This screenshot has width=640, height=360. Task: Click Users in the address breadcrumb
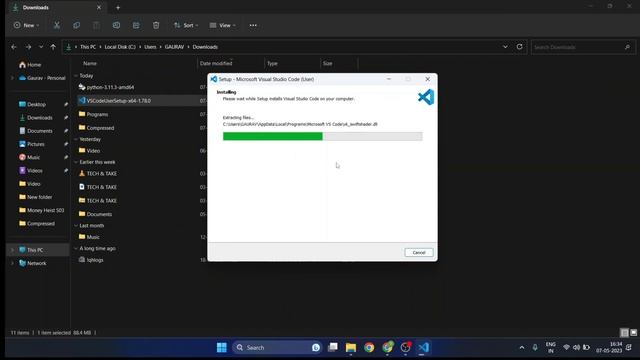[150, 47]
